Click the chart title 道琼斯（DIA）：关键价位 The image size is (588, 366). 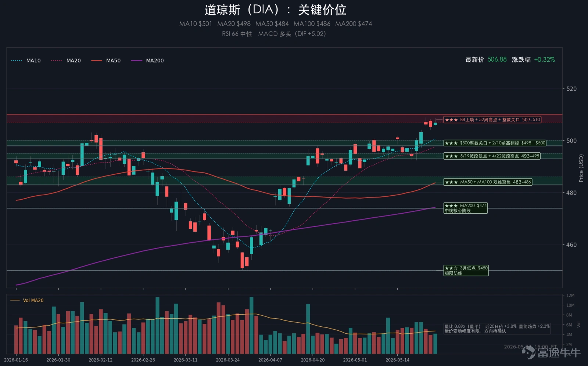(275, 10)
